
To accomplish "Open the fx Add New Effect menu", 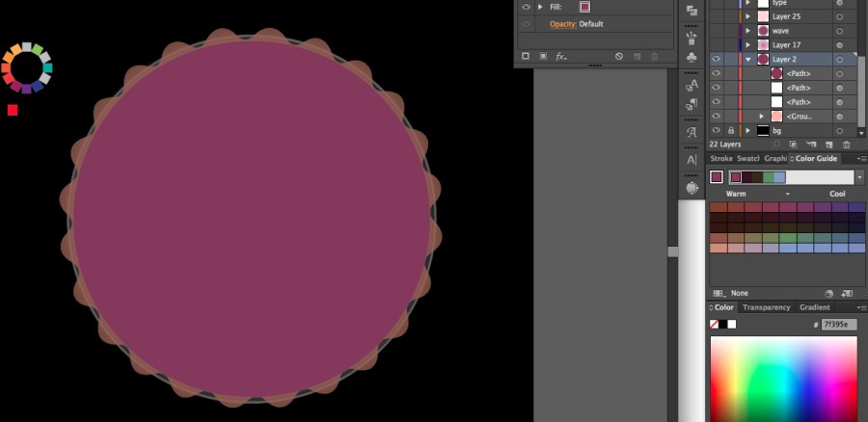I will [x=560, y=56].
